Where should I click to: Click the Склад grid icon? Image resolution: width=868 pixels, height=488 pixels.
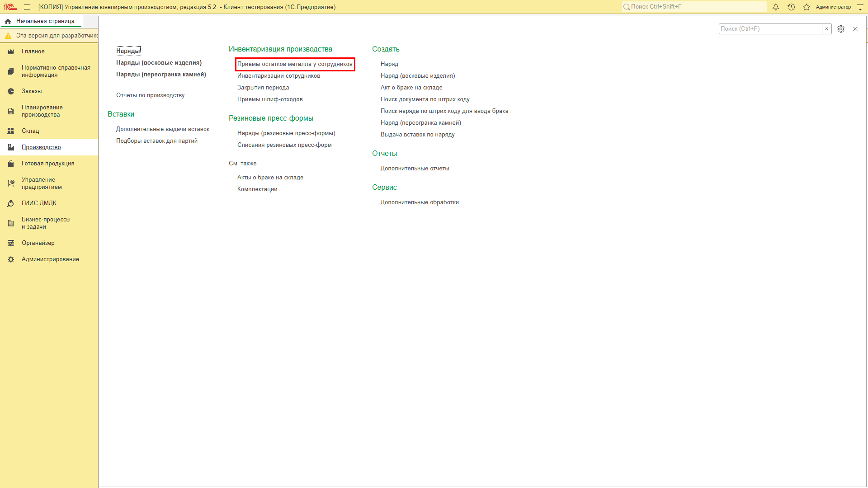coord(11,131)
